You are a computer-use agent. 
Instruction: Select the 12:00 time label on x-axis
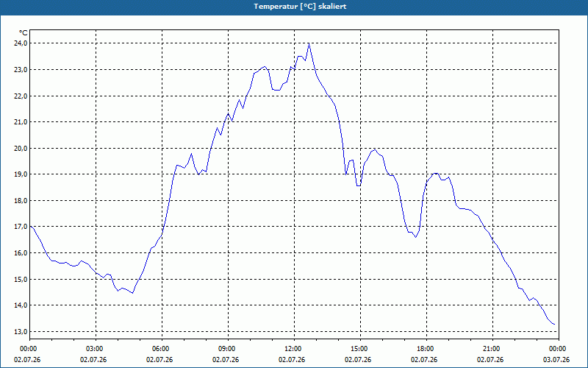(x=294, y=349)
